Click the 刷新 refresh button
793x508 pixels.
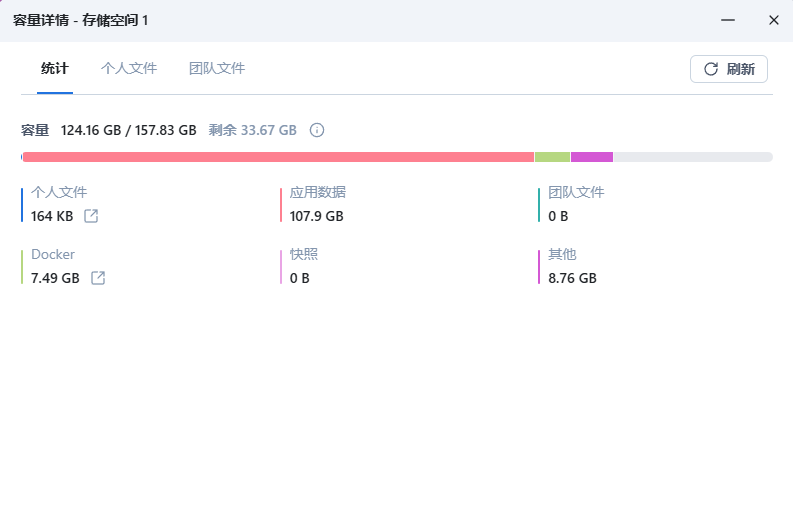(x=728, y=69)
